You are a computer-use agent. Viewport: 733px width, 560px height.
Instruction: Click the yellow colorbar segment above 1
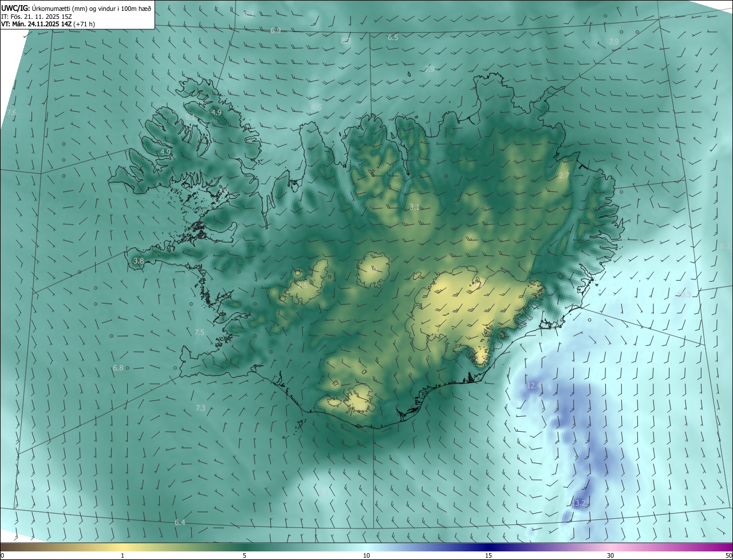[123, 547]
